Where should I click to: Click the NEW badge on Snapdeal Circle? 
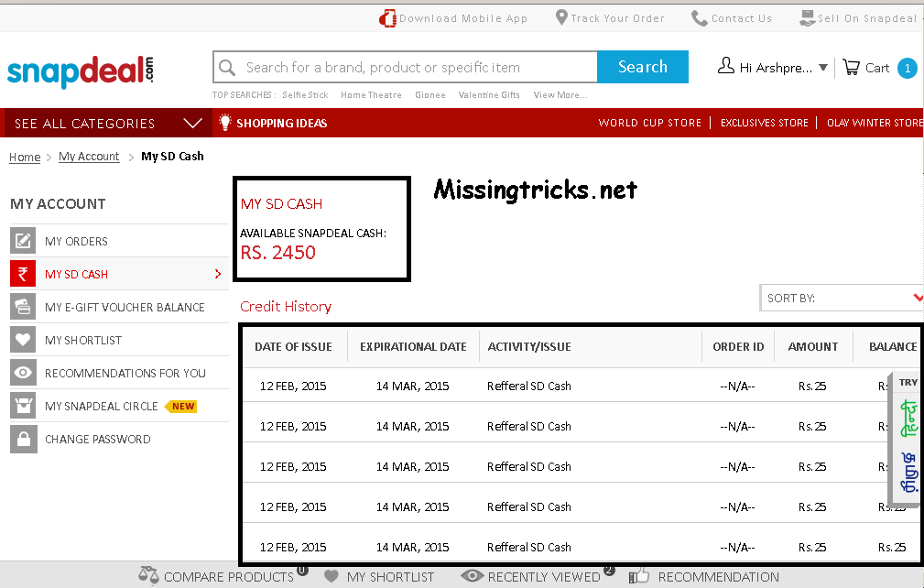[181, 406]
